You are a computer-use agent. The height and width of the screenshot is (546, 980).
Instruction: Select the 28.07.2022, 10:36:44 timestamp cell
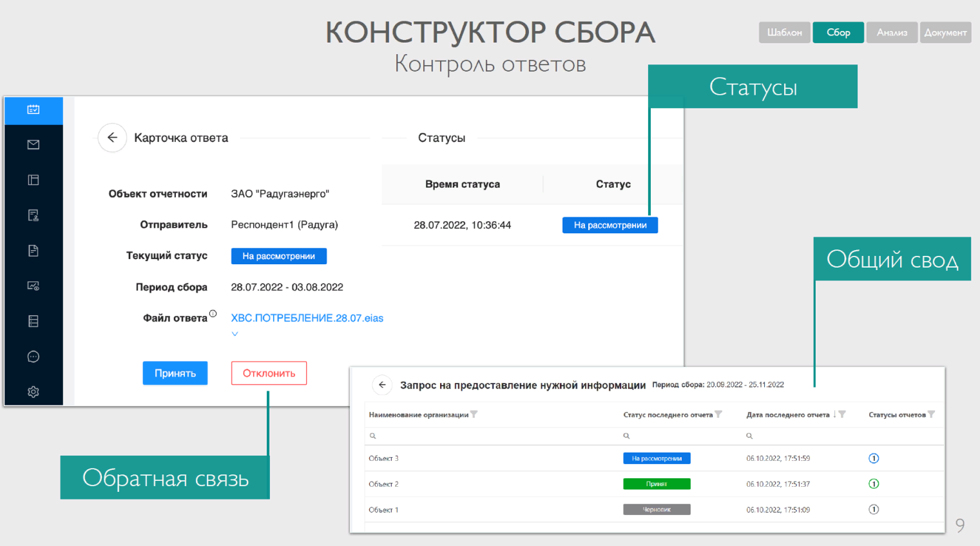pos(463,225)
